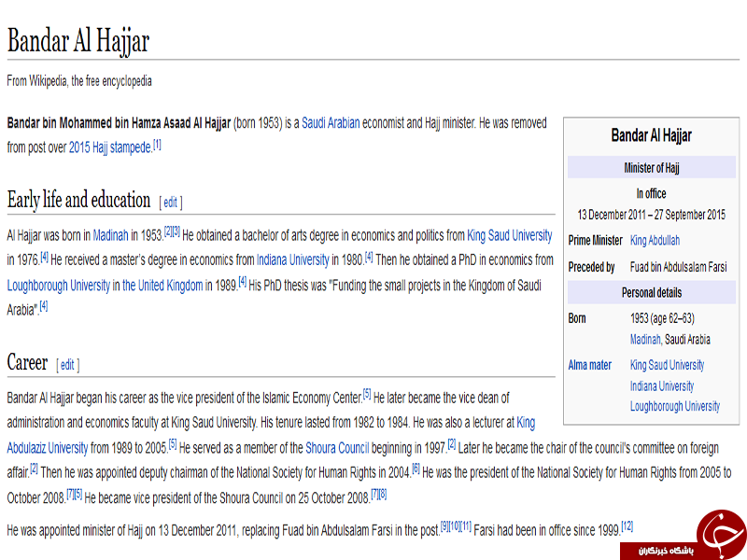The width and height of the screenshot is (747, 560).
Task: Click citation [10] after 'Farsi in the post'
Action: (x=455, y=526)
